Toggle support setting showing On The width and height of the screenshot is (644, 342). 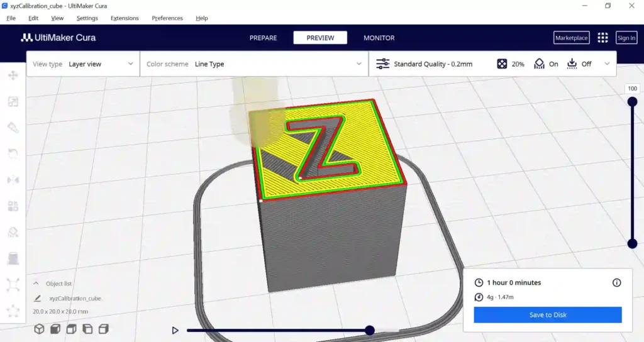[546, 64]
